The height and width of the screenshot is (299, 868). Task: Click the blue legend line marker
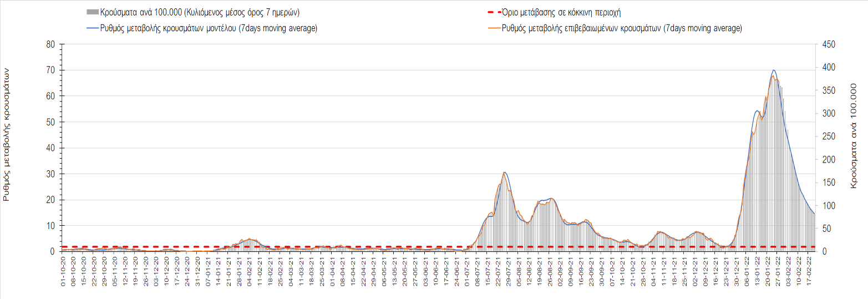tap(93, 29)
